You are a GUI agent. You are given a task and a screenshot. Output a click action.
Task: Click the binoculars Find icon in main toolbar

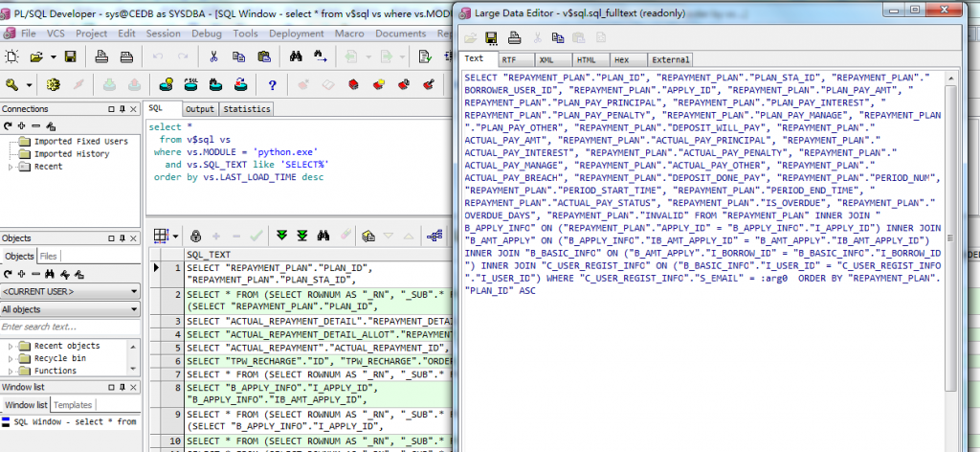coord(297,57)
